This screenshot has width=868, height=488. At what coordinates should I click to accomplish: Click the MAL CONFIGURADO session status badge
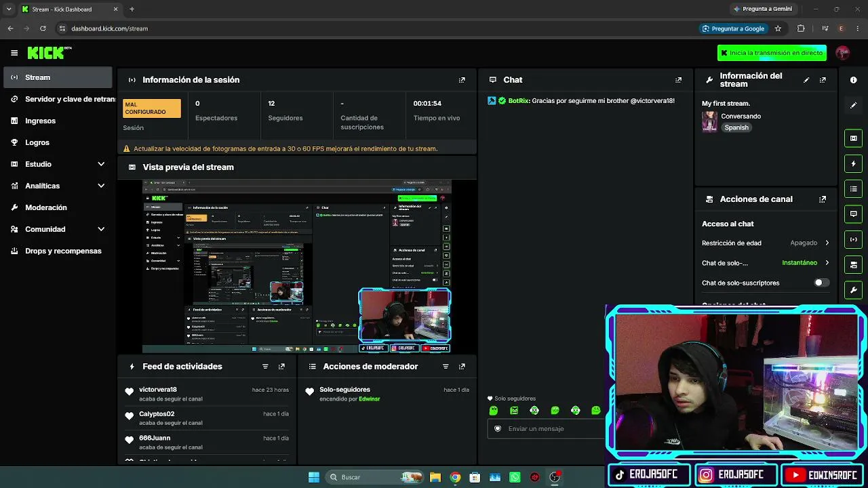(x=152, y=108)
